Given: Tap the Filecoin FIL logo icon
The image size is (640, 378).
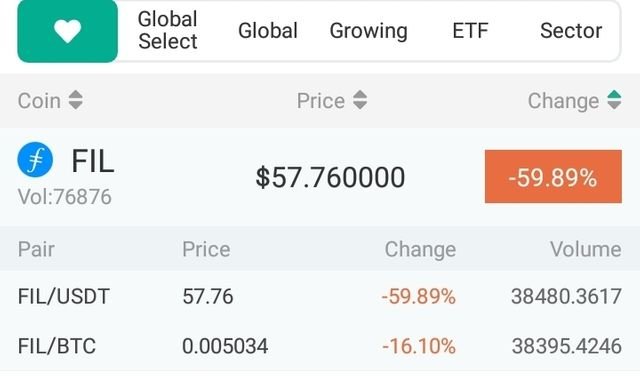Looking at the screenshot, I should pos(35,160).
